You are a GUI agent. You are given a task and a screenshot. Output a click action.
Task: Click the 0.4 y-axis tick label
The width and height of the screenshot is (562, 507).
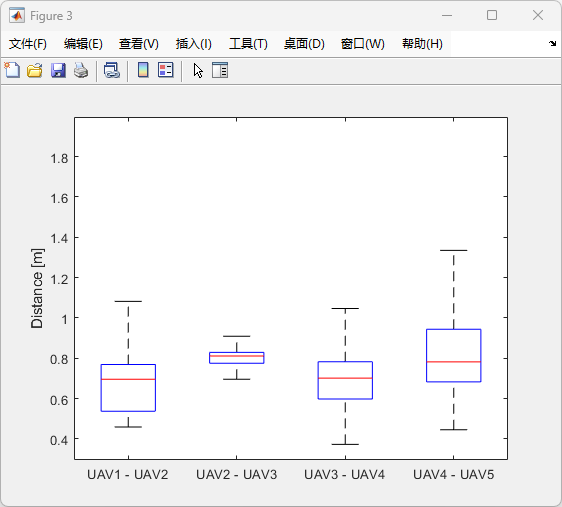(59, 440)
